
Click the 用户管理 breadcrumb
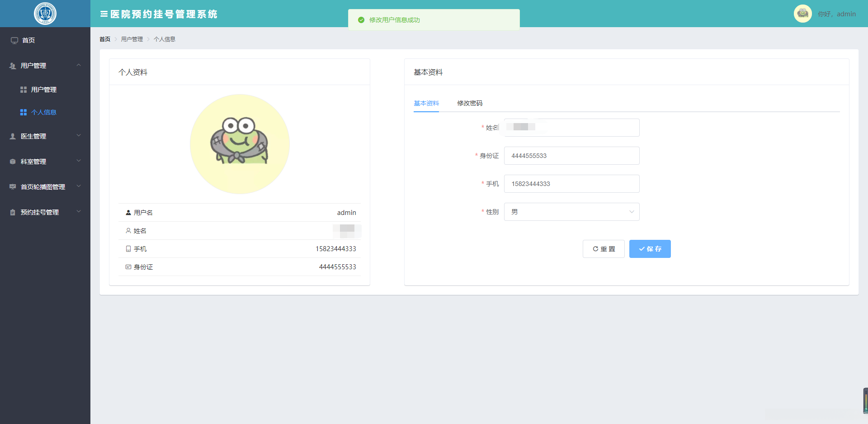[132, 39]
